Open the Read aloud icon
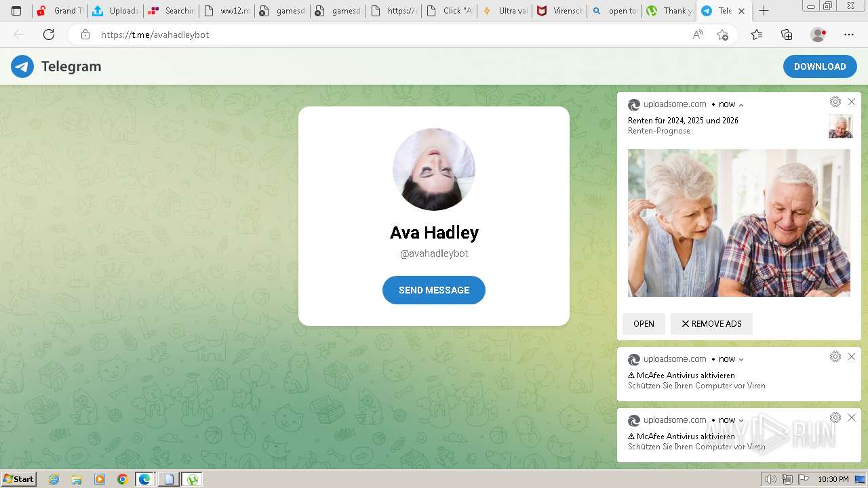The image size is (868, 488). coord(698,35)
